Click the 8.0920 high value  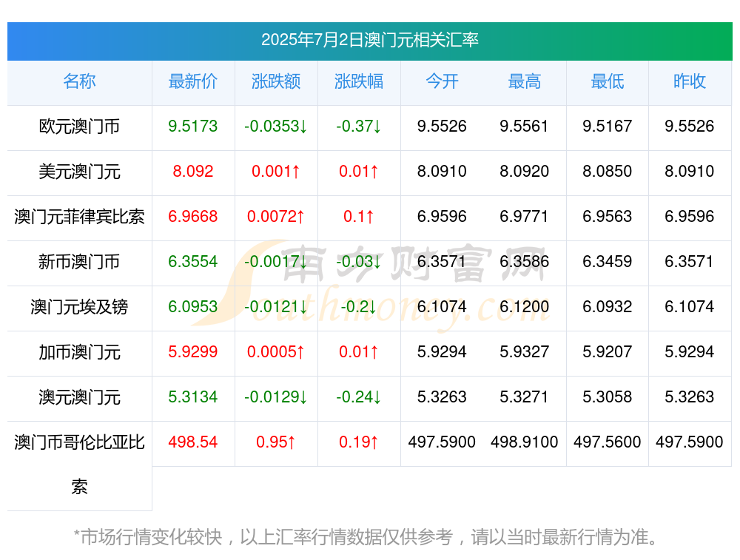(x=525, y=172)
